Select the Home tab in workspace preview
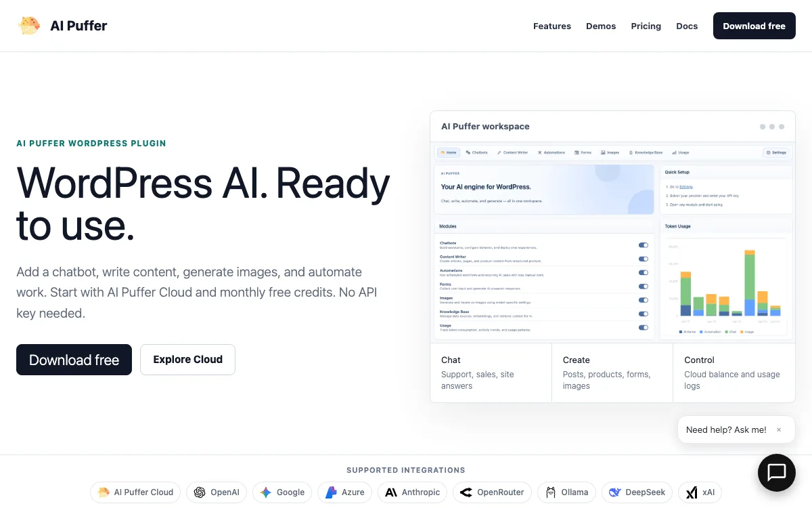 pos(448,152)
